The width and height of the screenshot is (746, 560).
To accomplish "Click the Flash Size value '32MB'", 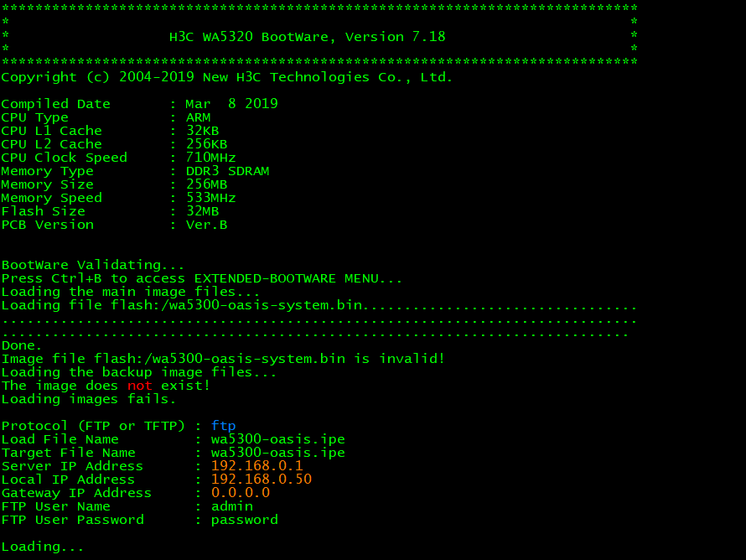I will tap(202, 210).
